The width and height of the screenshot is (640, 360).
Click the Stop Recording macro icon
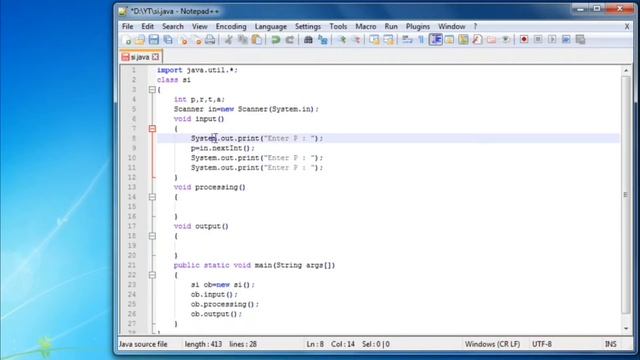(538, 40)
